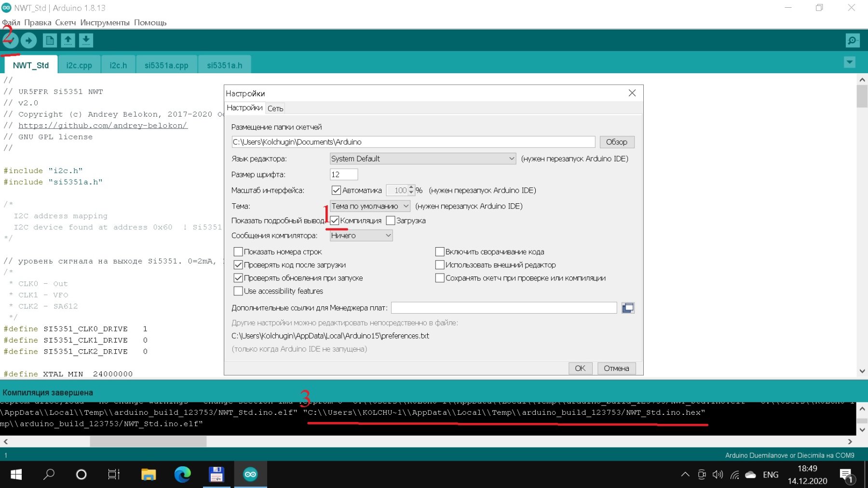Open the Скетч menu
This screenshot has width=868, height=488.
click(66, 23)
